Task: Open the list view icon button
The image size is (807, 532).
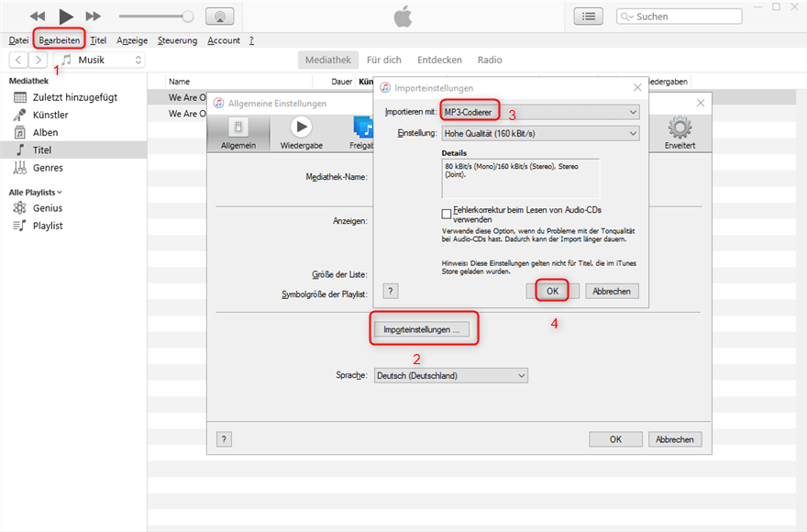Action: click(x=588, y=17)
